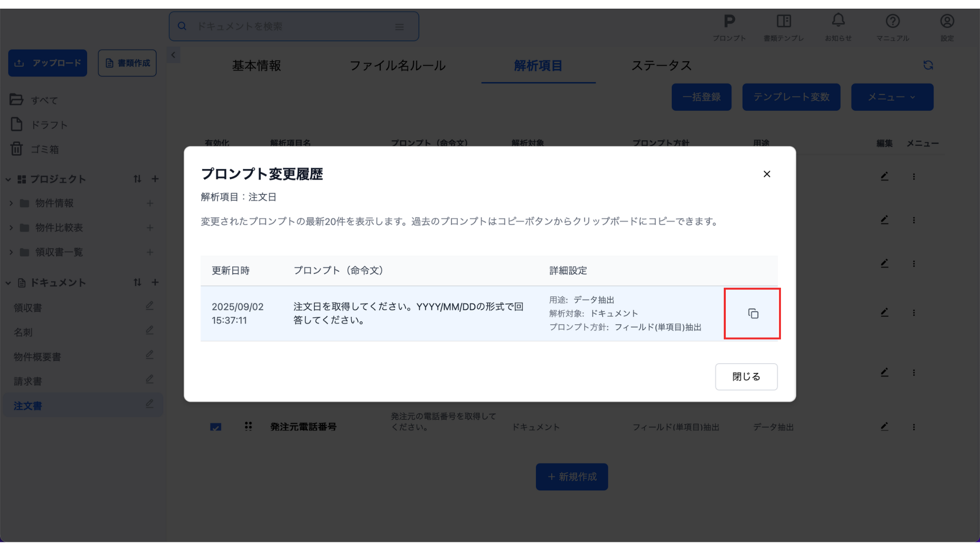Expand the 物件情報 project folder
Viewport: 980px width, 551px height.
pos(11,203)
